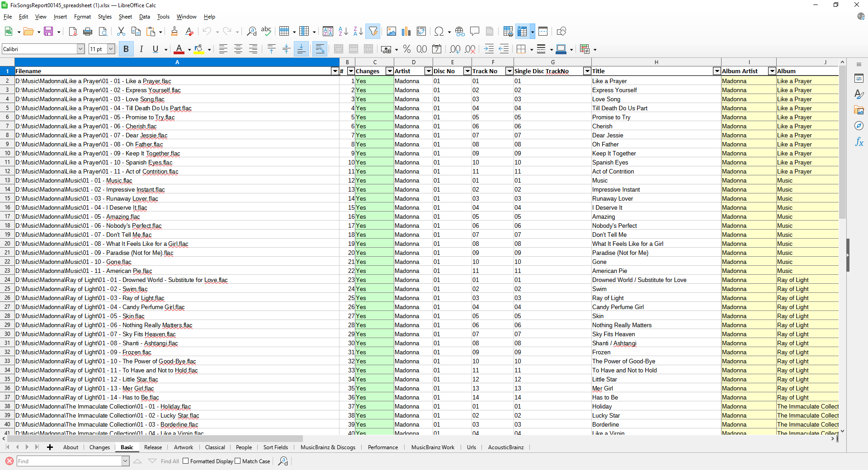Click the vertical scrollbar thumb
Viewport: 868px width, 470px height.
tap(842, 142)
